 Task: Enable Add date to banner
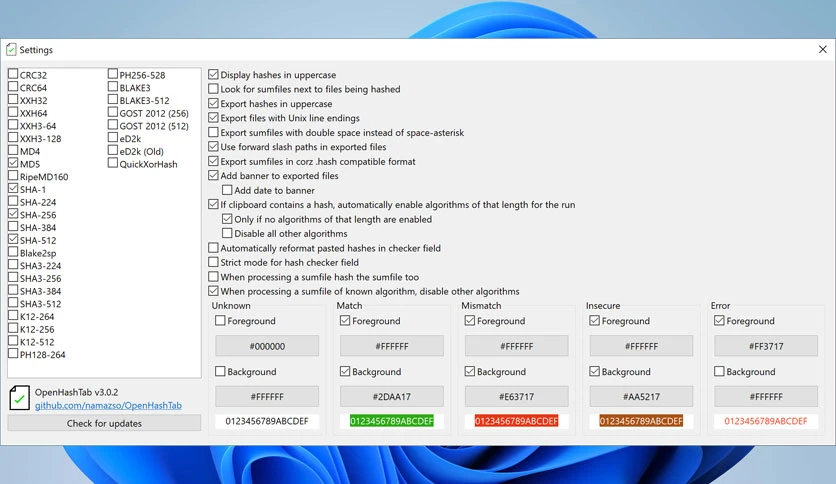(x=227, y=190)
